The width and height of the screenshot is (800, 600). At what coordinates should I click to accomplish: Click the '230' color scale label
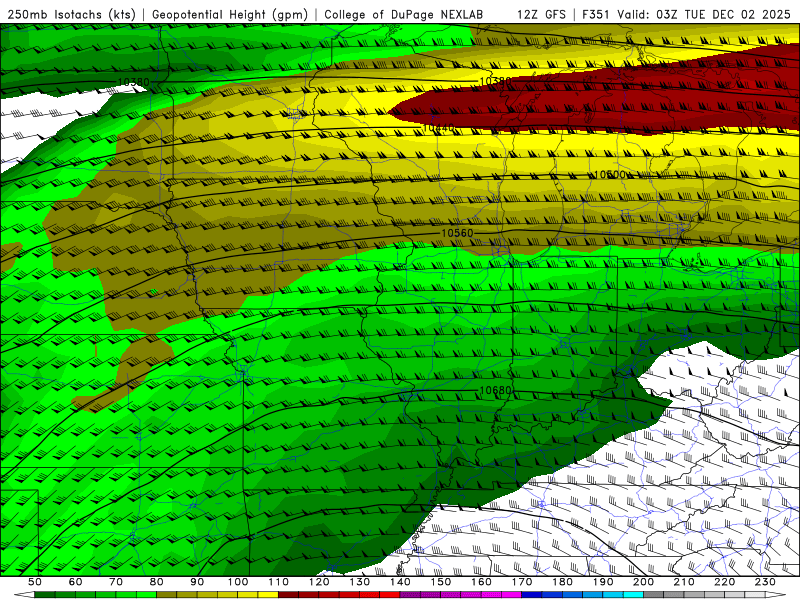tap(765, 582)
